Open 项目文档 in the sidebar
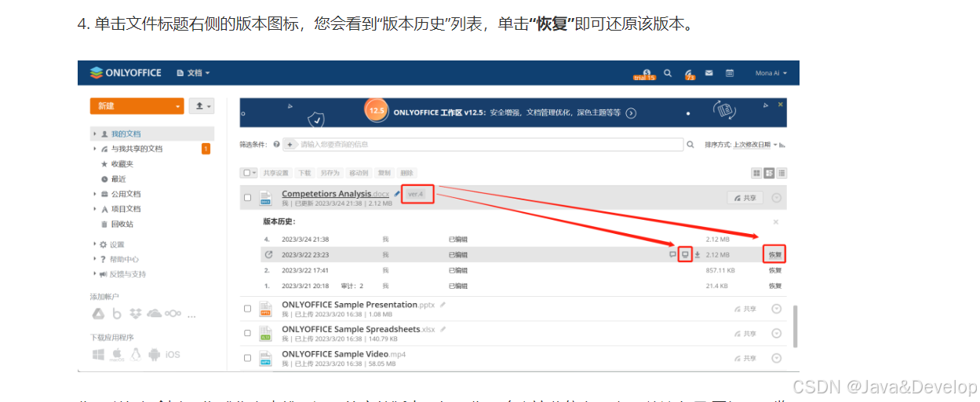Image resolution: width=980 pixels, height=402 pixels. coord(126,209)
